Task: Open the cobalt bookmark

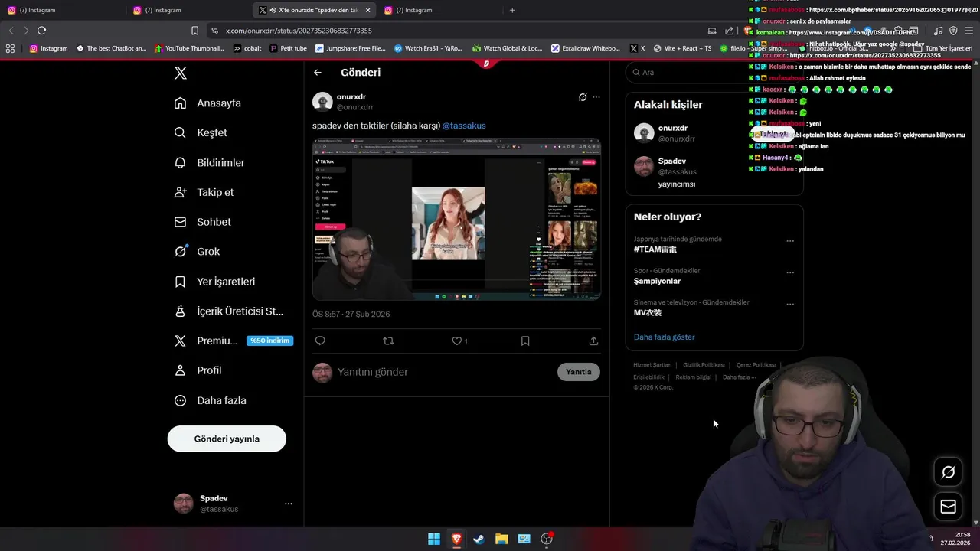Action: pos(247,48)
